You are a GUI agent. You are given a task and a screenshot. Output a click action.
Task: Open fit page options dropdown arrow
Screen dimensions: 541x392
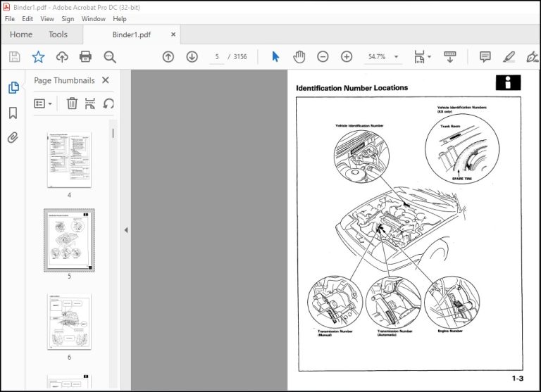[429, 56]
